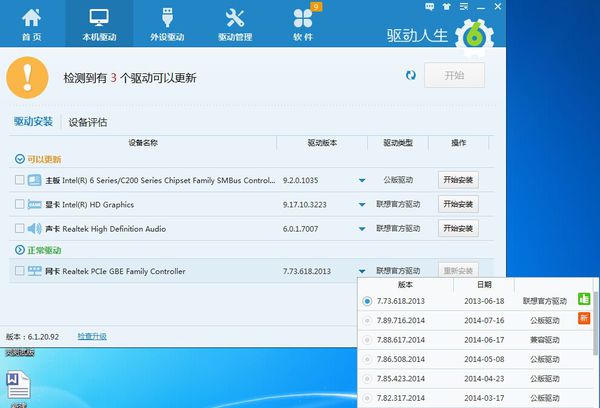This screenshot has width=600, height=408.
Task: Click the orange warning exclamation icon
Action: (x=27, y=77)
